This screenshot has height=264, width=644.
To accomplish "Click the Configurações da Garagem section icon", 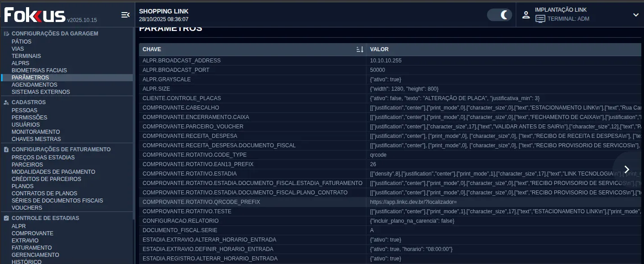I will click(6, 34).
